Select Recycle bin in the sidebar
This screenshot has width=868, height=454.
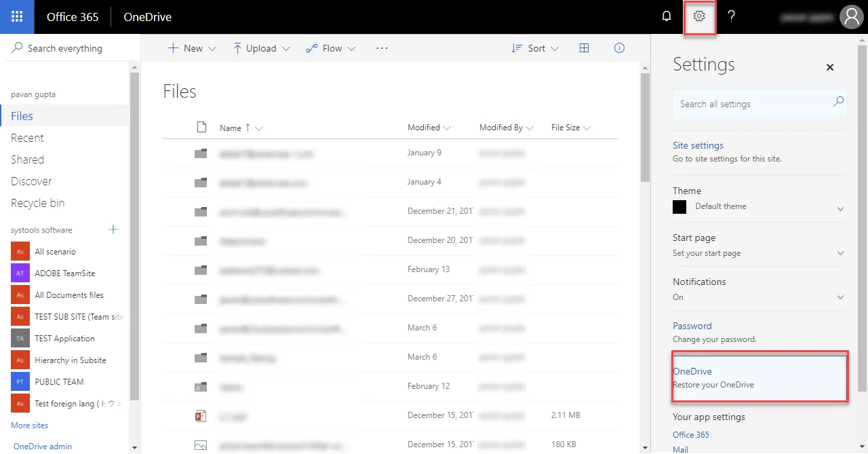click(x=38, y=203)
